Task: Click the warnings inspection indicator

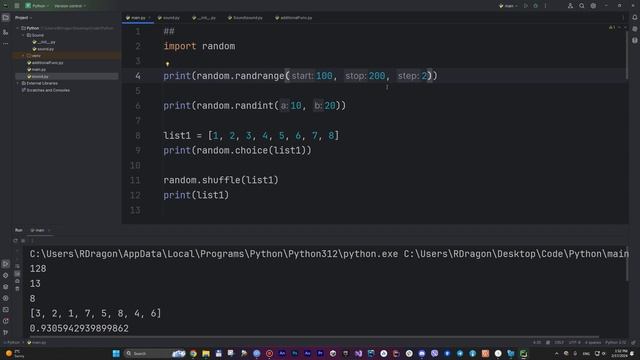Action: [612, 28]
